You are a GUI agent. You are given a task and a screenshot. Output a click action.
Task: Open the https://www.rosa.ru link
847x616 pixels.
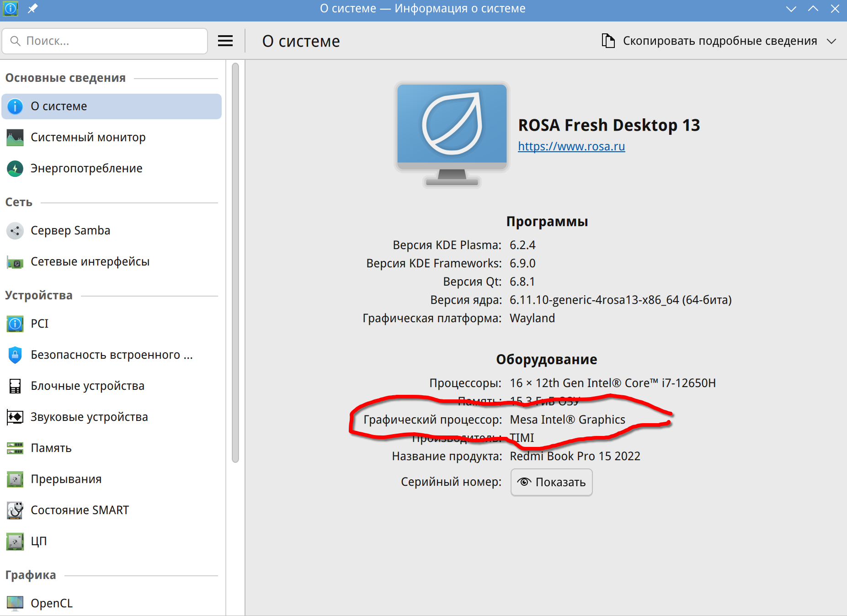[x=571, y=146]
